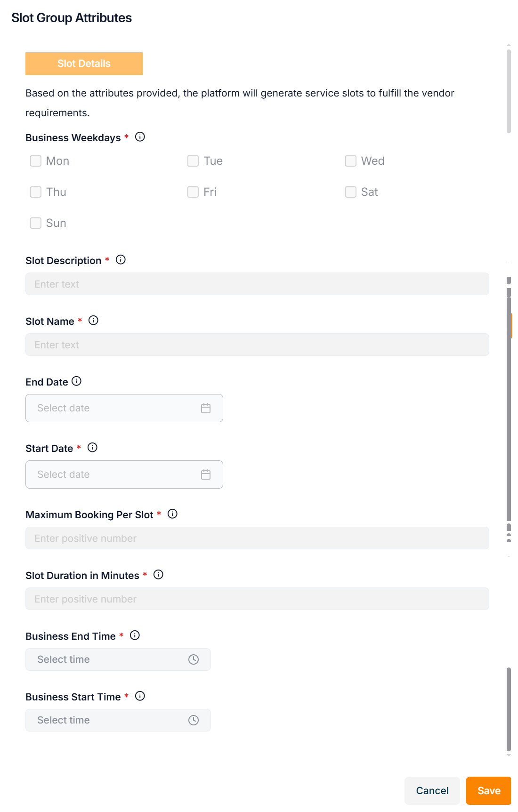Click info icon beside End Date label
This screenshot has height=812, width=518.
[77, 381]
